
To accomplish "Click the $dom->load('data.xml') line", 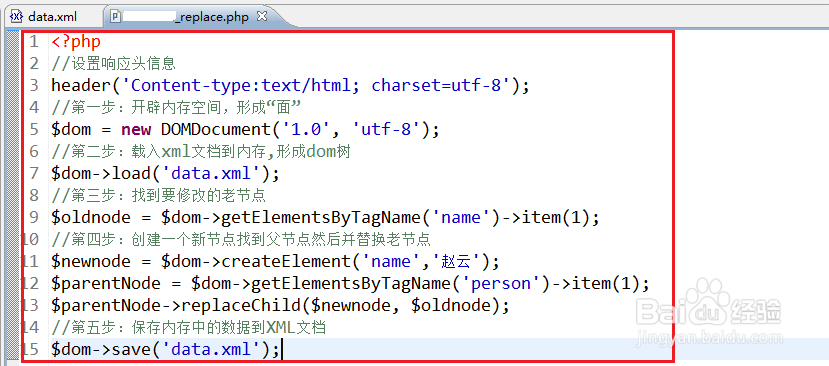I will 165,173.
